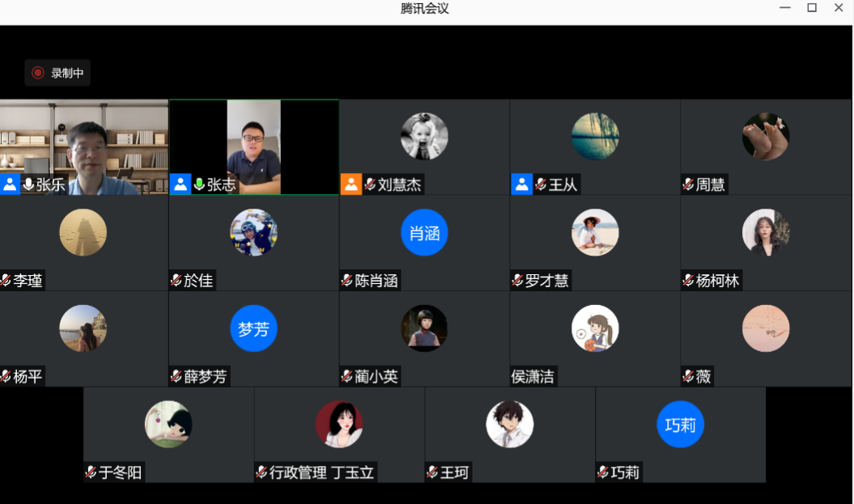Click the microphone icon beside 张乐
The width and height of the screenshot is (854, 504).
tap(28, 184)
